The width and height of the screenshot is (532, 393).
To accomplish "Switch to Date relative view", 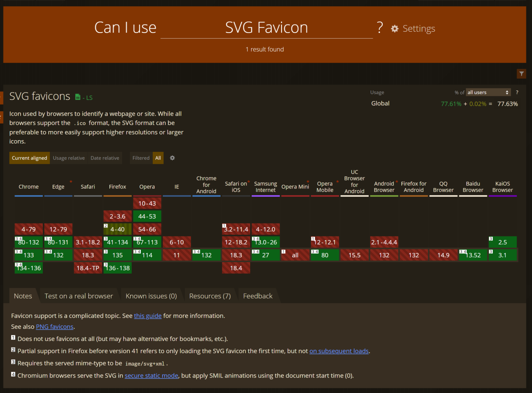I will (x=105, y=158).
